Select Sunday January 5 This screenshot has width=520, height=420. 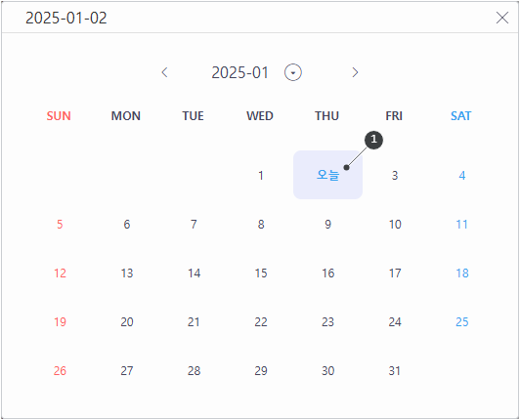(x=60, y=224)
